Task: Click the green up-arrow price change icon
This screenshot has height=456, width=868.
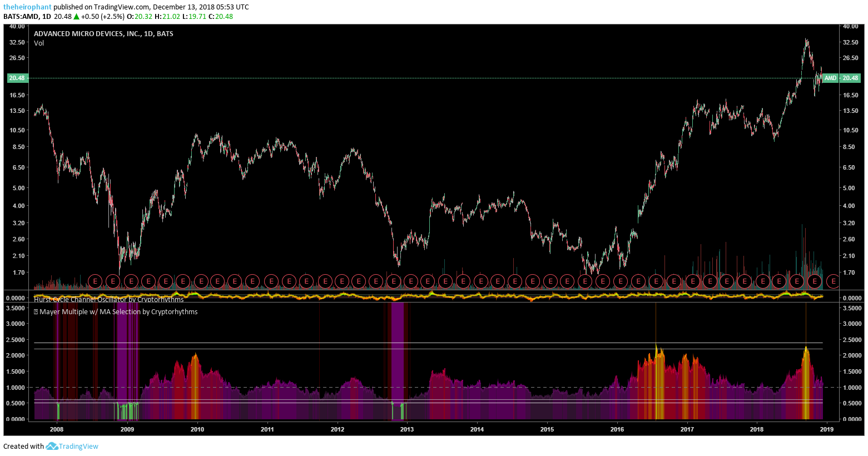Action: coord(76,17)
